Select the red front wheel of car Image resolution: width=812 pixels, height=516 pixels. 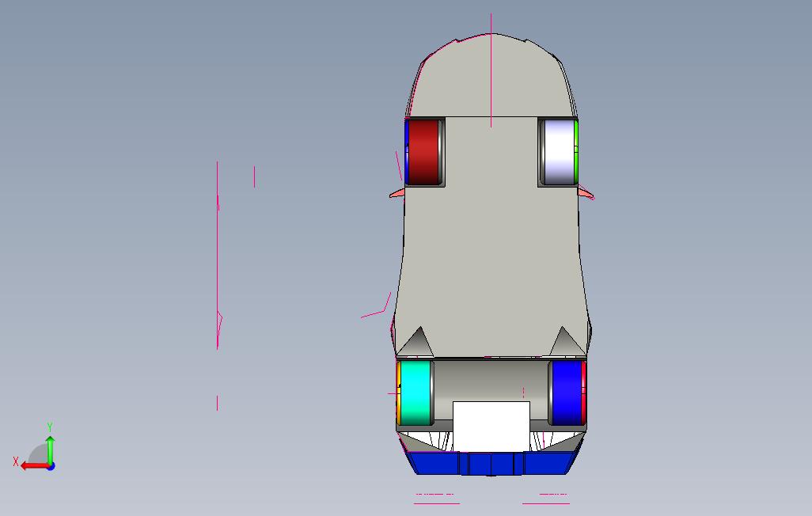[425, 151]
